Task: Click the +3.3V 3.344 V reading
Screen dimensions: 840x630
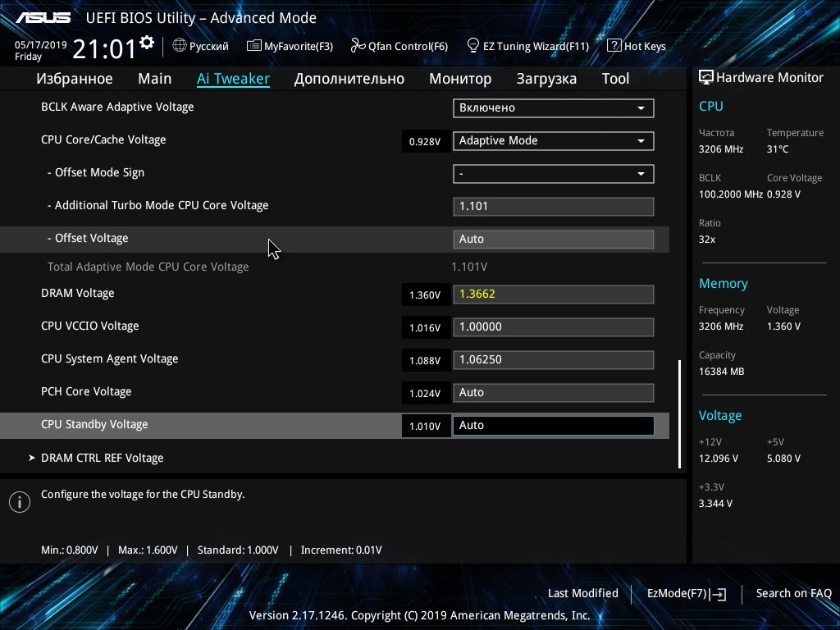Action: click(x=715, y=504)
